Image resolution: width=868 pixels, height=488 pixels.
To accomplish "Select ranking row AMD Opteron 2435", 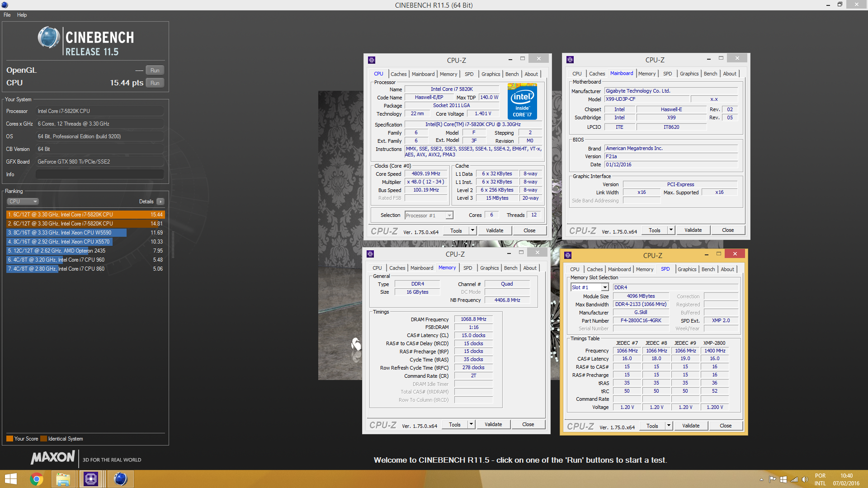I will click(85, 251).
